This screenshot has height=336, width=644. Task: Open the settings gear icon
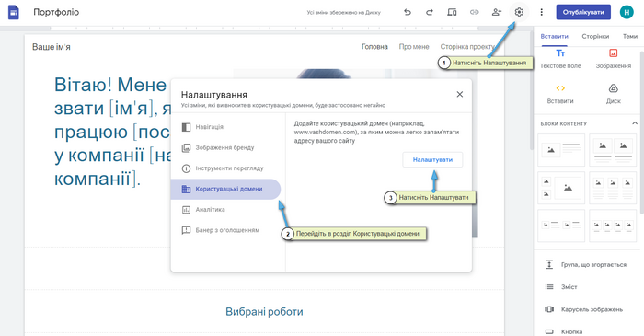click(x=519, y=12)
